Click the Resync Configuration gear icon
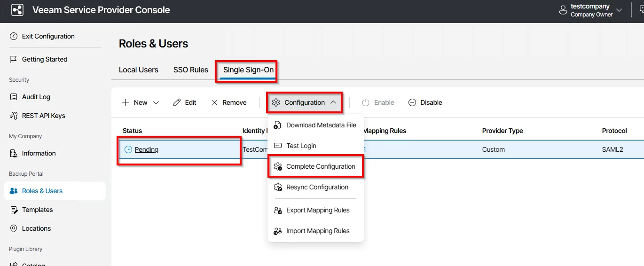The image size is (644, 266). (278, 187)
